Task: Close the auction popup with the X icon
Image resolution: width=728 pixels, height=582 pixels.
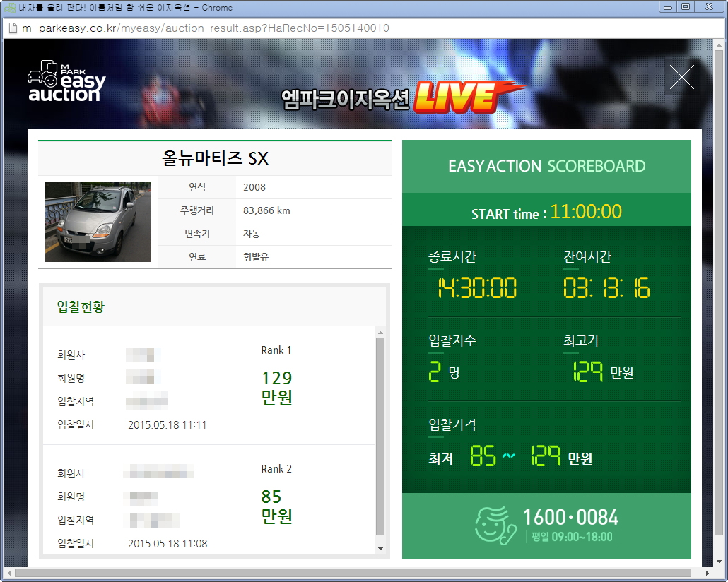Action: click(x=681, y=77)
